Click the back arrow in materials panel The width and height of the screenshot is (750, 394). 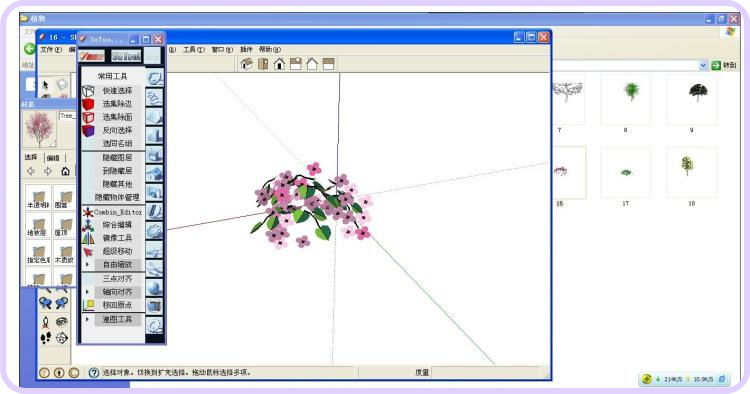point(31,171)
